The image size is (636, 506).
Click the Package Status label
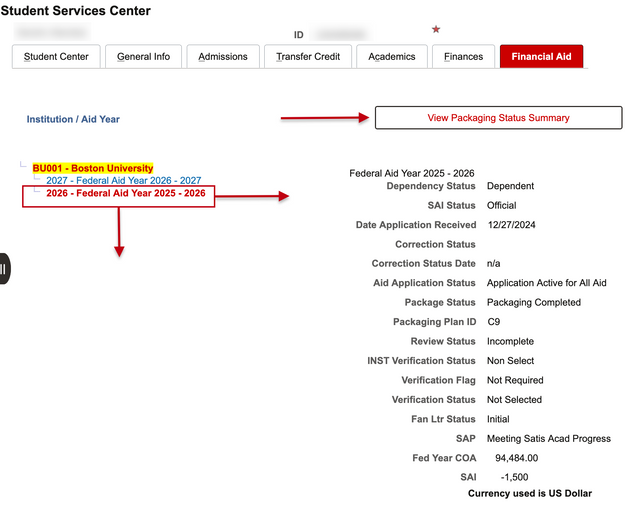(440, 302)
